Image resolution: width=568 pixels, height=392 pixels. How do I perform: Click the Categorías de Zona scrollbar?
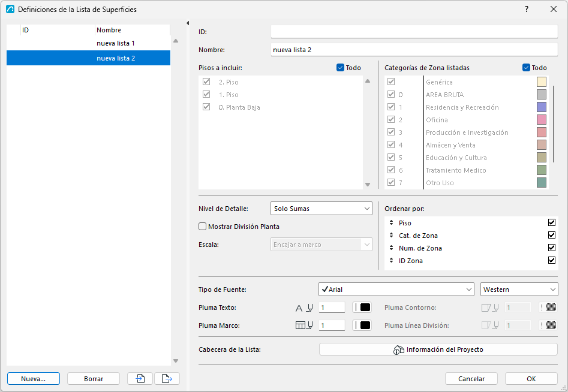click(554, 124)
